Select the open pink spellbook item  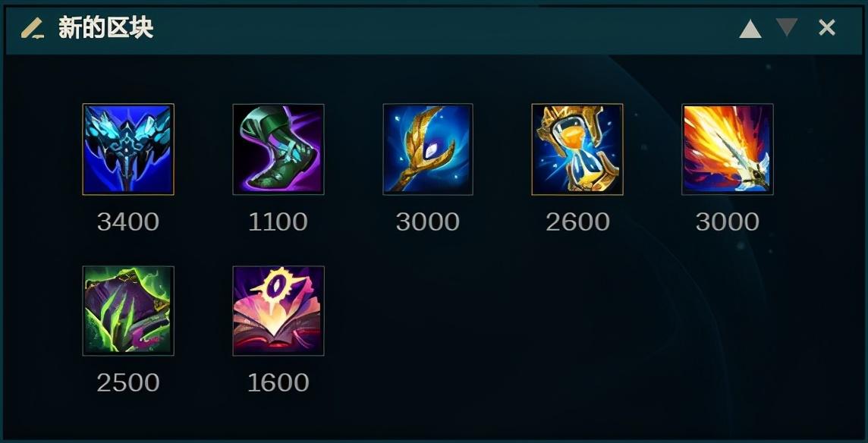click(x=278, y=311)
